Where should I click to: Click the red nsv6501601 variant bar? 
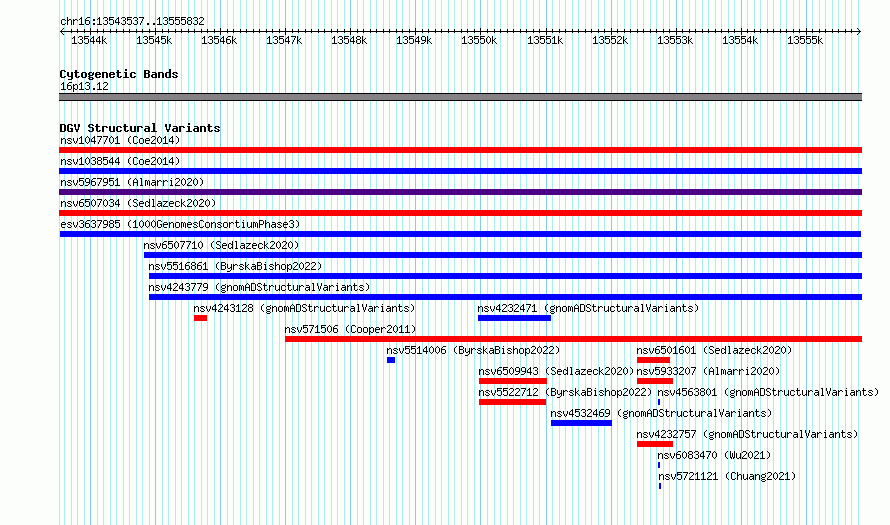[x=653, y=360]
